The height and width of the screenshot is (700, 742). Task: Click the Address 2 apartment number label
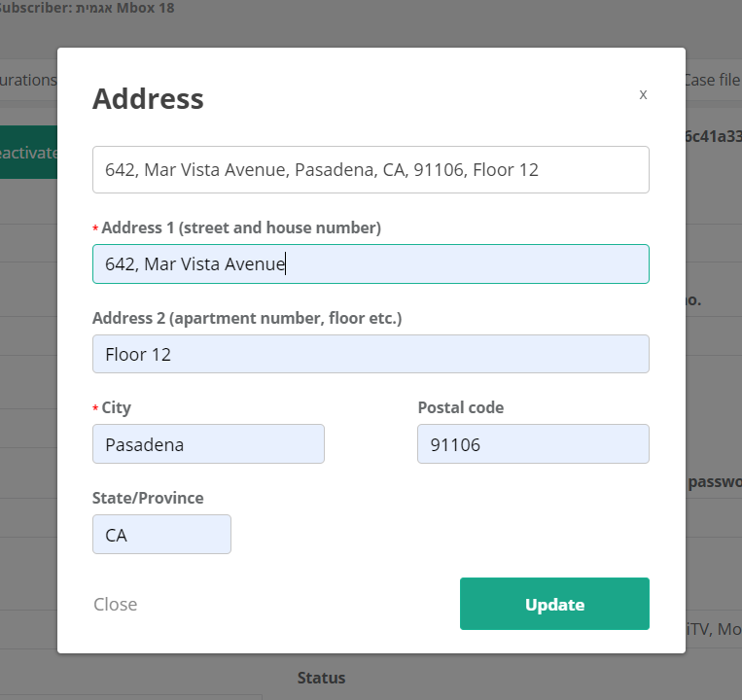tap(247, 318)
